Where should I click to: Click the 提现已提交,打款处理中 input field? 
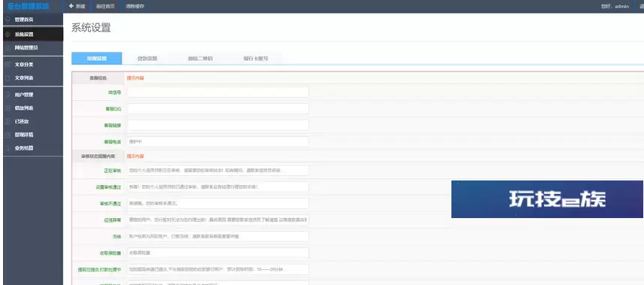pos(217,269)
